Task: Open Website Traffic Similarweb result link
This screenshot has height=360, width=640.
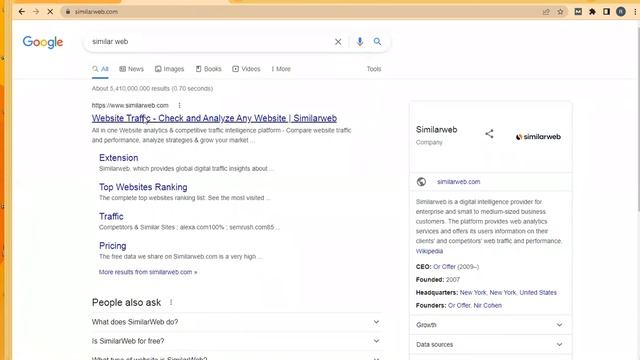Action: pos(214,118)
